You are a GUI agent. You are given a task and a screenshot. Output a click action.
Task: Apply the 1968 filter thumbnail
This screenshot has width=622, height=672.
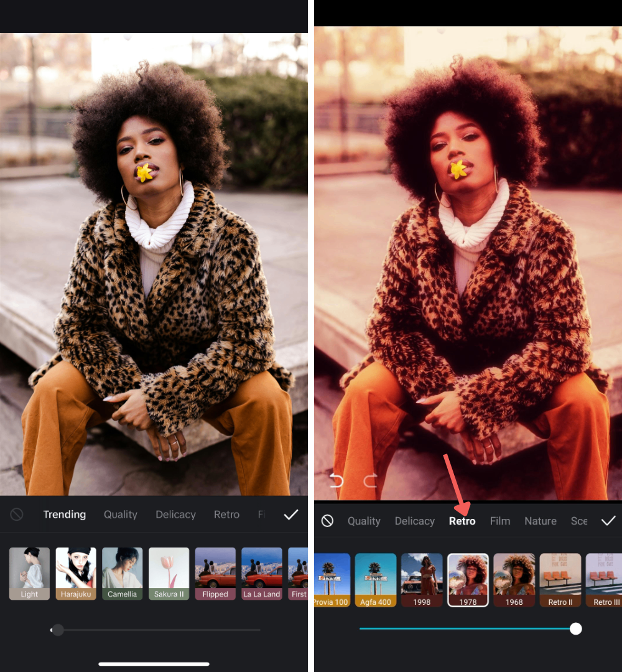click(x=514, y=580)
